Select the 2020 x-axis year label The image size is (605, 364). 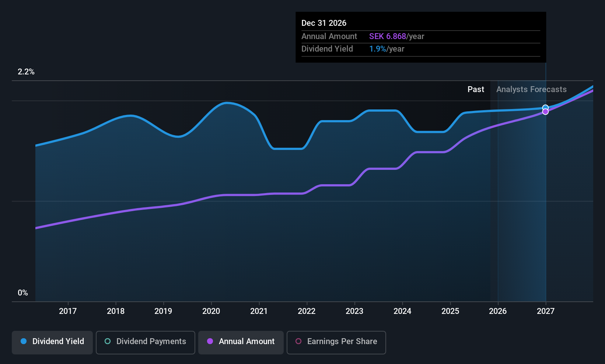click(211, 311)
